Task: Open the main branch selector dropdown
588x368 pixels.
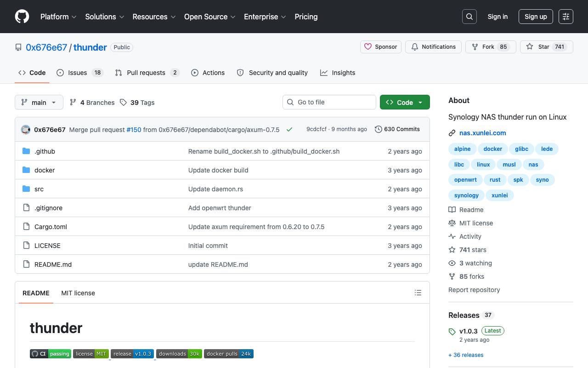Action: pyautogui.click(x=39, y=102)
